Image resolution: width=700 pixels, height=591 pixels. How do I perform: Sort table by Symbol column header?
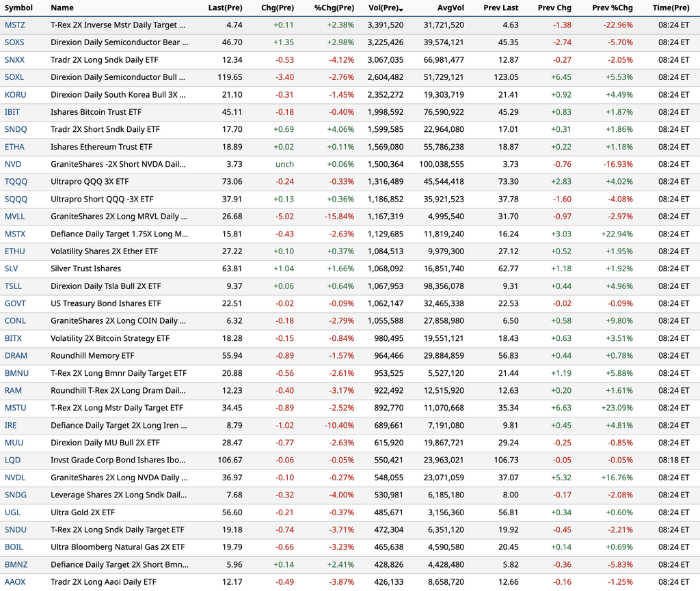coord(18,8)
